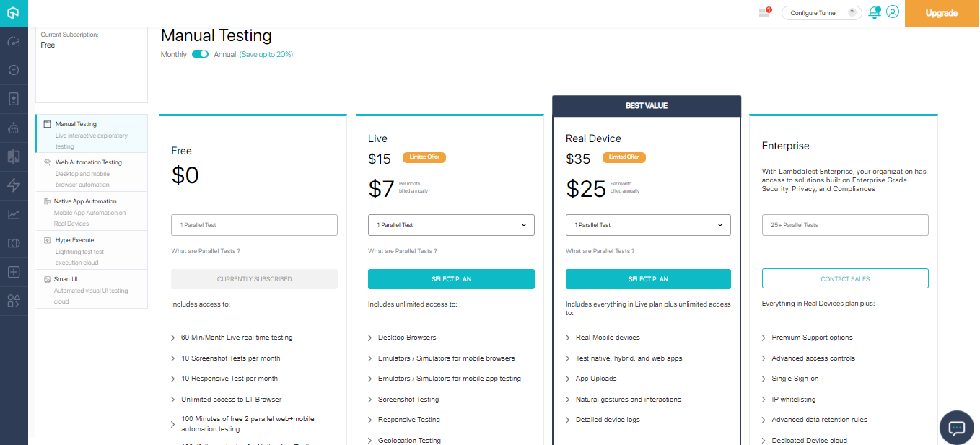This screenshot has height=445, width=980.
Task: Click the robot automation icon in sidebar
Action: click(x=14, y=128)
